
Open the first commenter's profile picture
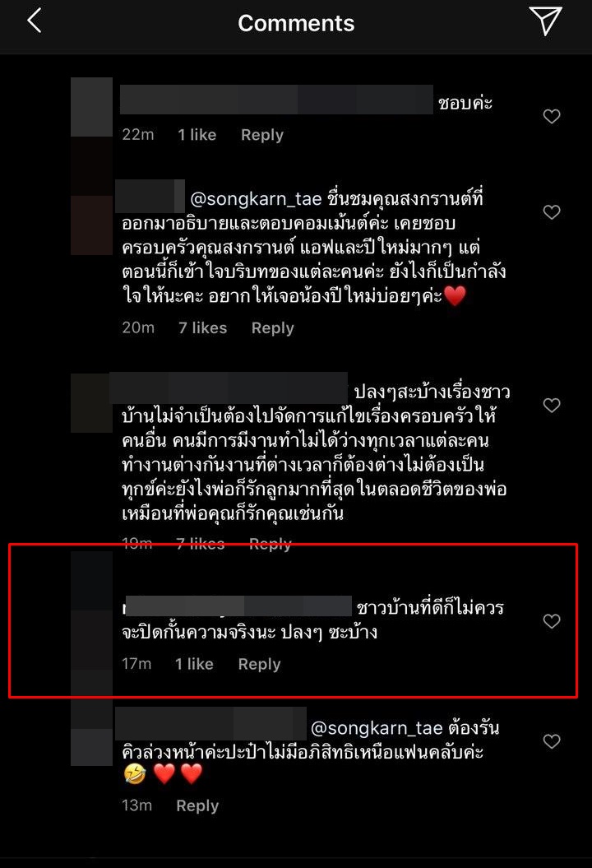[x=92, y=107]
